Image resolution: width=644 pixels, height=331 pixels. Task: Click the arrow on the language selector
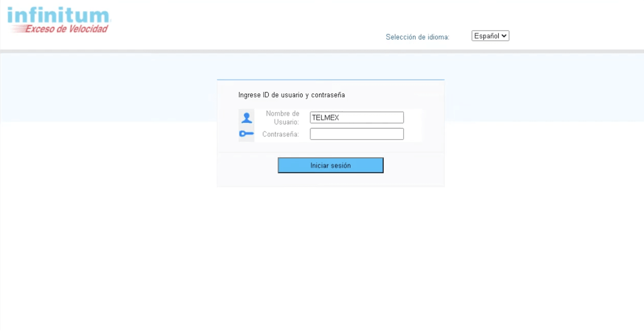504,36
